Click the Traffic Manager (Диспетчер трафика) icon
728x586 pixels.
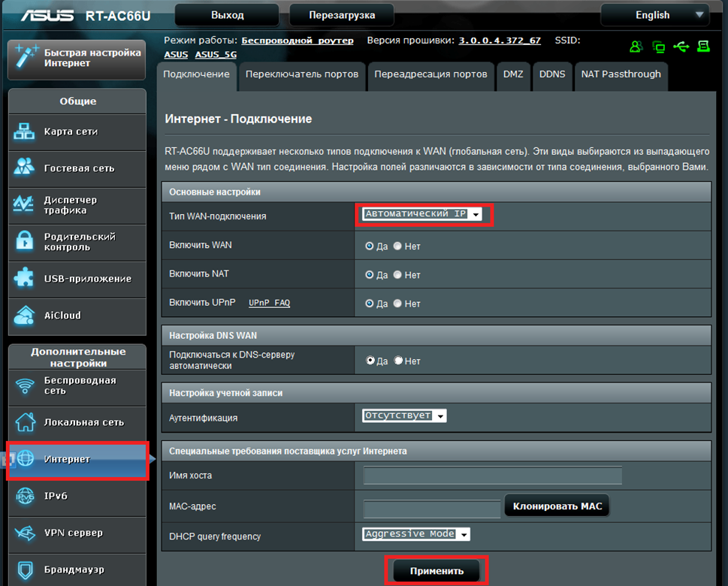point(24,204)
